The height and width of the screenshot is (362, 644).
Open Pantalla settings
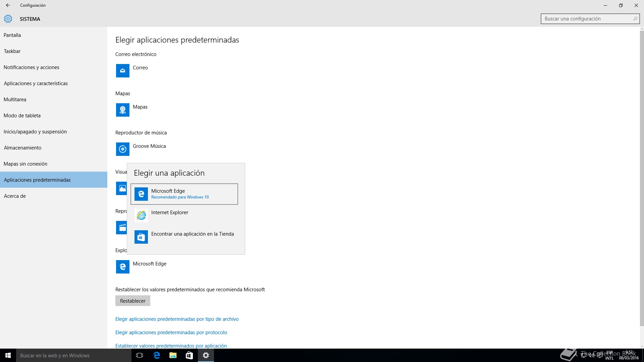point(54,35)
